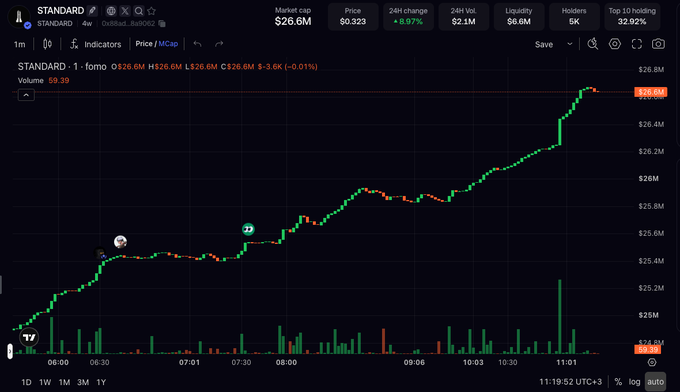680x392 pixels.
Task: Save the chart layout
Action: 544,44
